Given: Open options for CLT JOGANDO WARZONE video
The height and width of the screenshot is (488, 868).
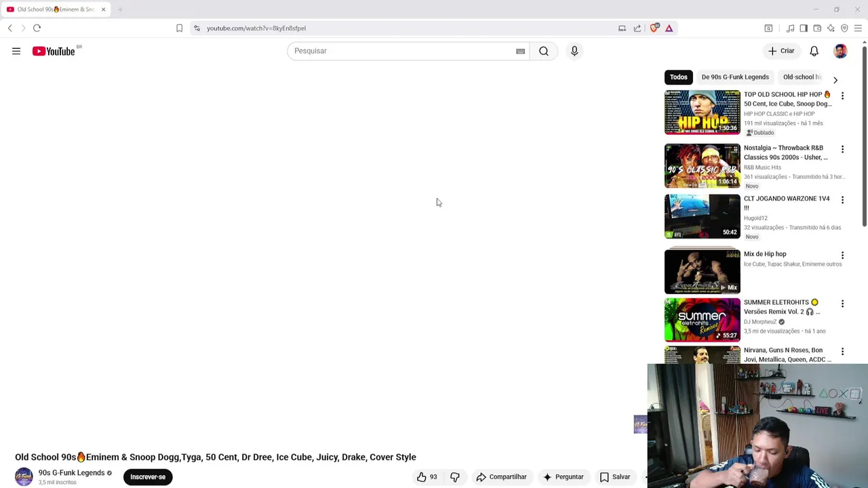Looking at the screenshot, I should pos(842,200).
